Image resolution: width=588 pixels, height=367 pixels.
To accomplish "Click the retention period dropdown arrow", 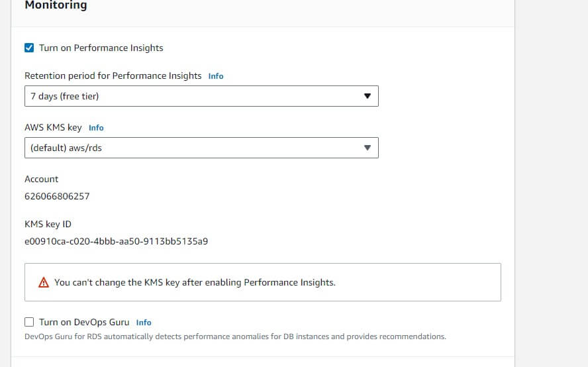I will click(367, 96).
